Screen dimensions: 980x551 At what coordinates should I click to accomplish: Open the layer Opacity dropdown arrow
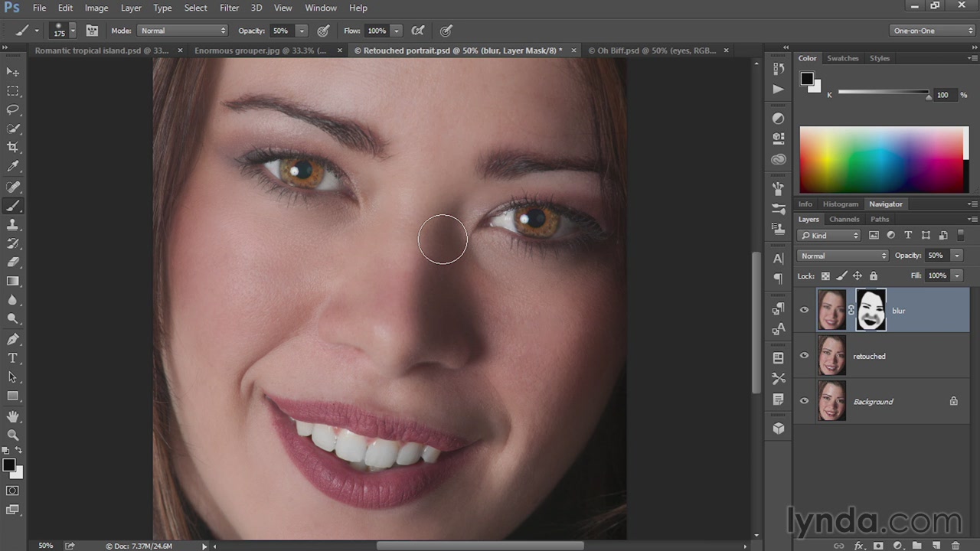(956, 256)
